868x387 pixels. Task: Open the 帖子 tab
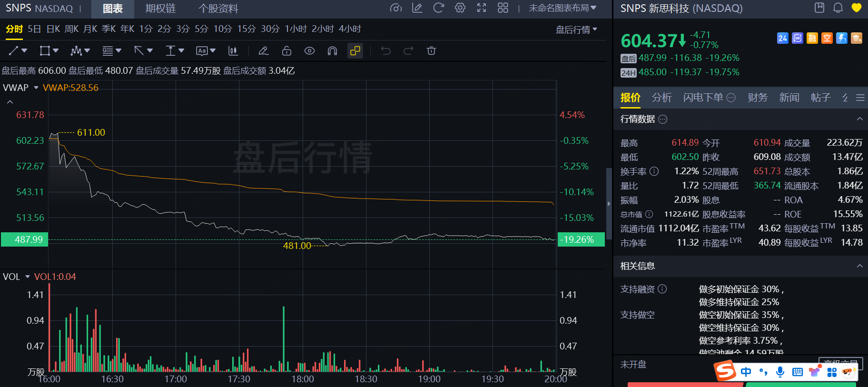click(821, 98)
